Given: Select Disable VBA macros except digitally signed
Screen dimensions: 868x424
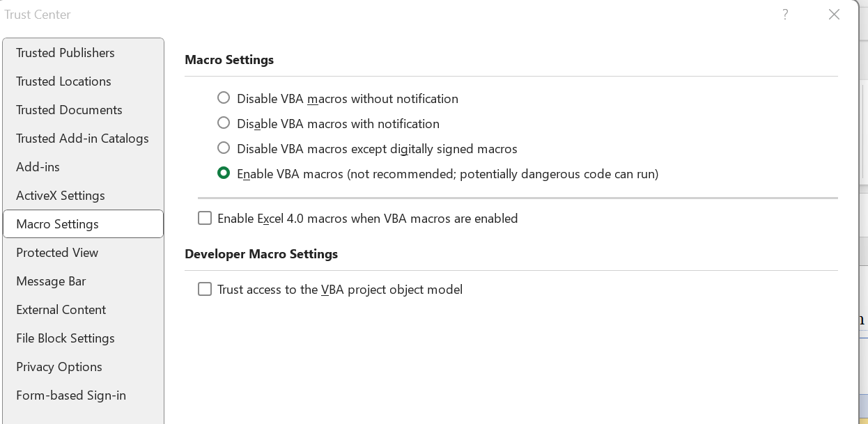Looking at the screenshot, I should point(224,148).
